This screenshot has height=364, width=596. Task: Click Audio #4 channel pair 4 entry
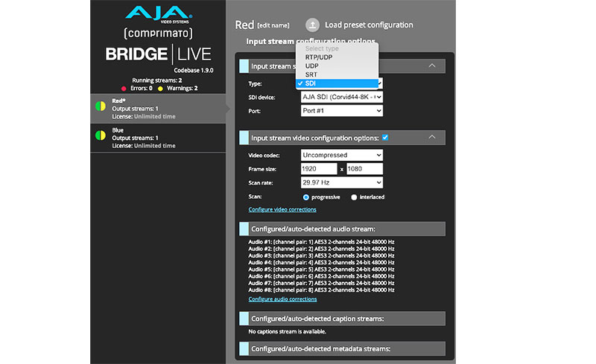point(321,263)
